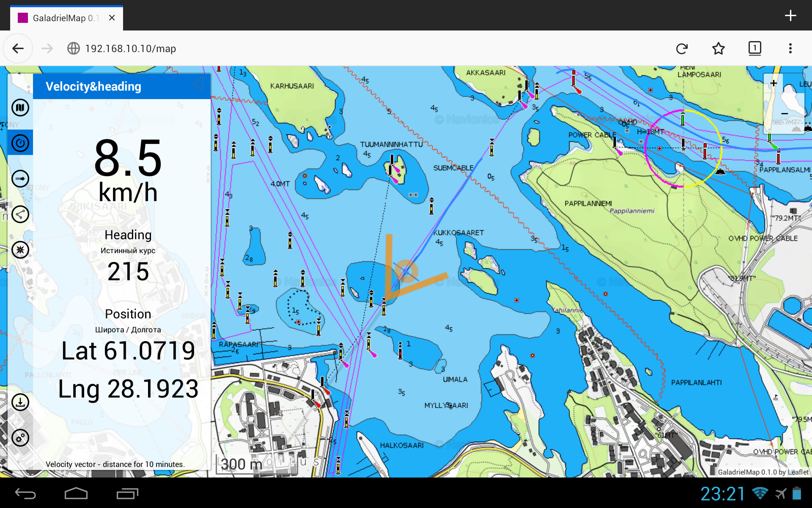The height and width of the screenshot is (508, 812).
Task: Open a new browser tab with plus button
Action: coord(790,15)
